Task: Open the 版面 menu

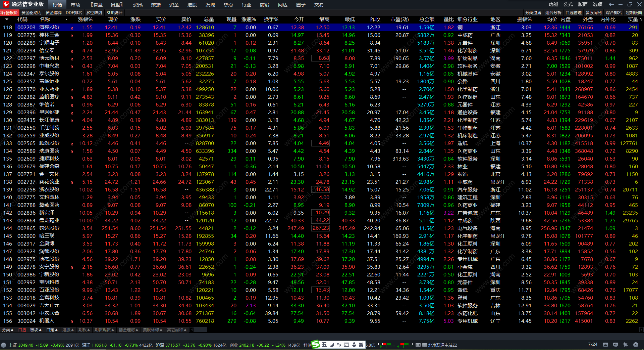Action: tap(583, 4)
